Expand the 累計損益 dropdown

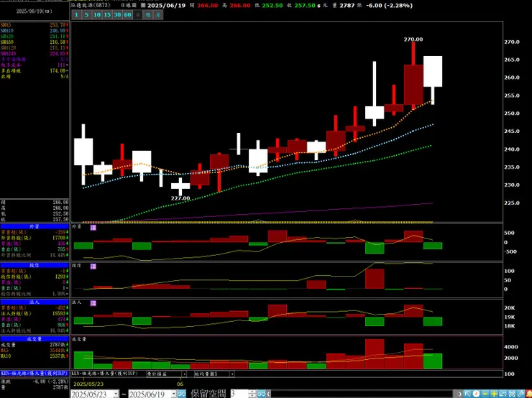tap(184, 374)
